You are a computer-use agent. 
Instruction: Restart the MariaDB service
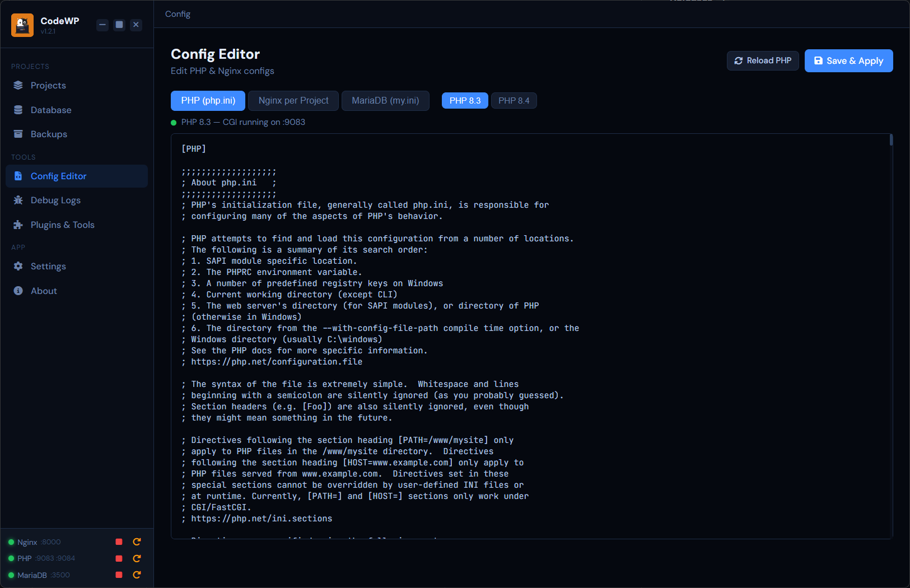pyautogui.click(x=137, y=575)
